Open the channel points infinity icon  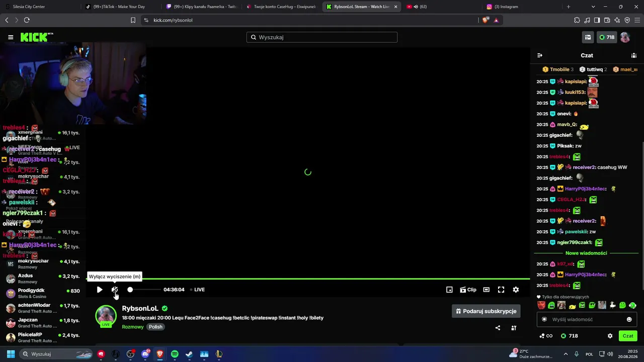coord(546,336)
